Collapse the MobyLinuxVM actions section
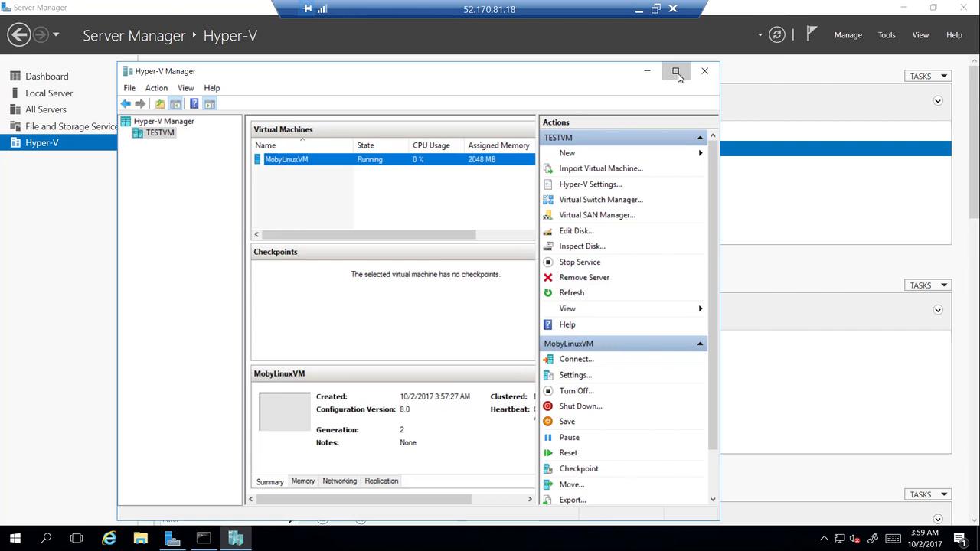This screenshot has width=980, height=551. tap(700, 344)
